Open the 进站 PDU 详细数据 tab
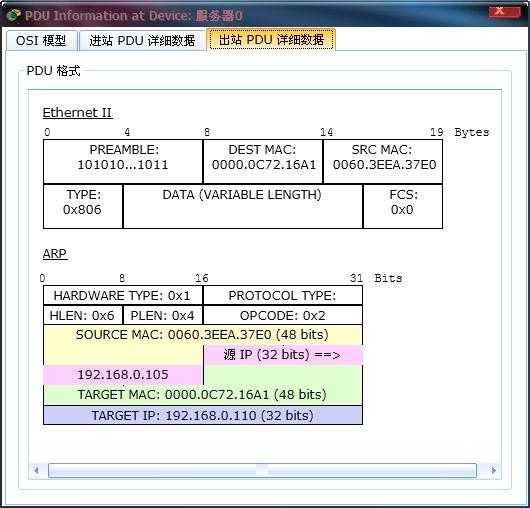The image size is (530, 508). pyautogui.click(x=142, y=41)
